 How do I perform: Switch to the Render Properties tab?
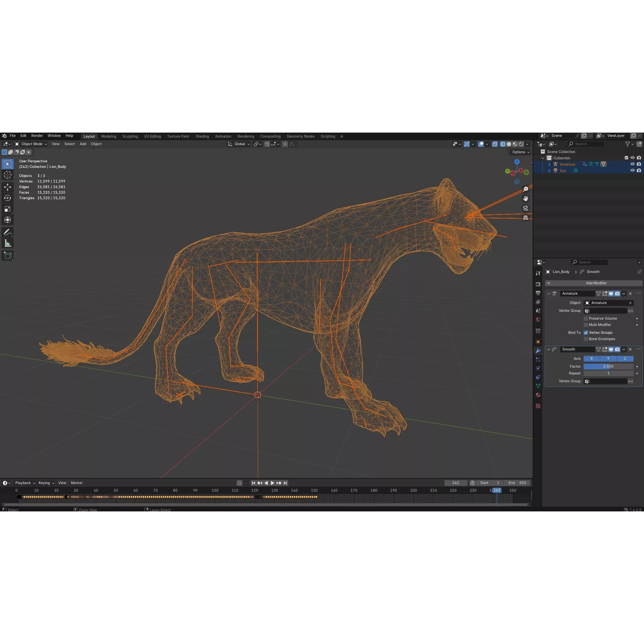click(x=538, y=284)
